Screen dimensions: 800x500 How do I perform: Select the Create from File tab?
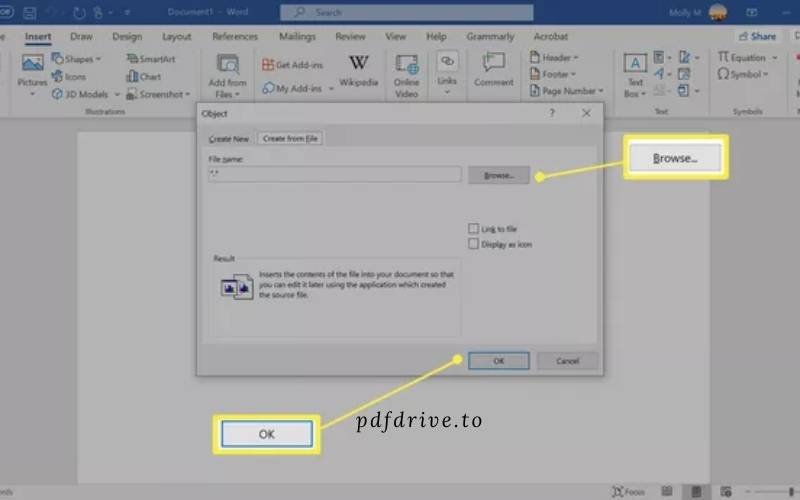pos(290,138)
